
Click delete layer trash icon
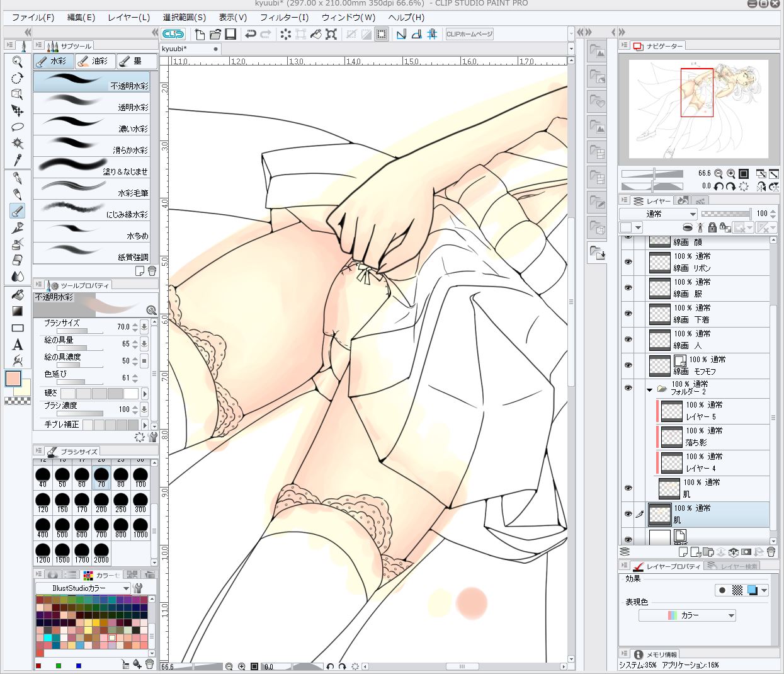(771, 552)
